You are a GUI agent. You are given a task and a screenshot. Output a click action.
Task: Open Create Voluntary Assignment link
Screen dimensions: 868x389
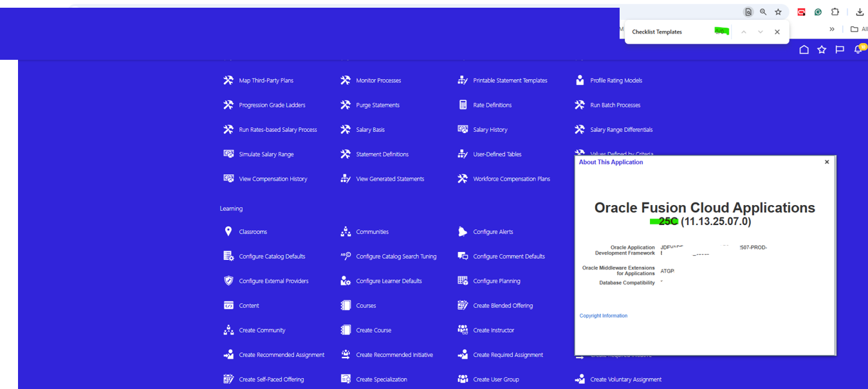(x=626, y=379)
